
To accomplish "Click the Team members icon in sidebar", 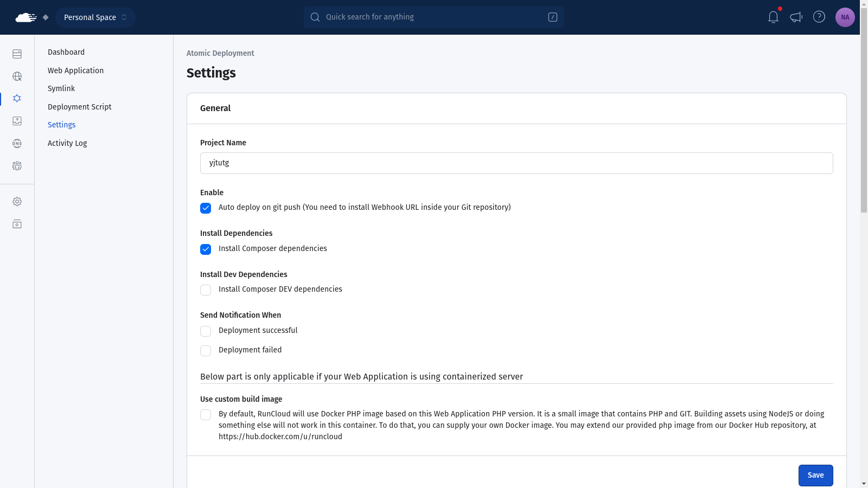I will (17, 166).
